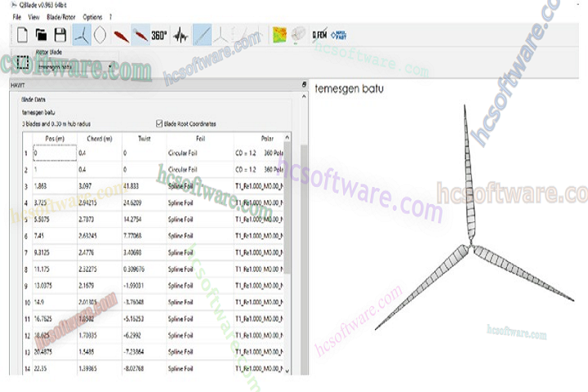Select chord value 3.097 in row 3
The height and width of the screenshot is (392, 588).
click(100, 186)
